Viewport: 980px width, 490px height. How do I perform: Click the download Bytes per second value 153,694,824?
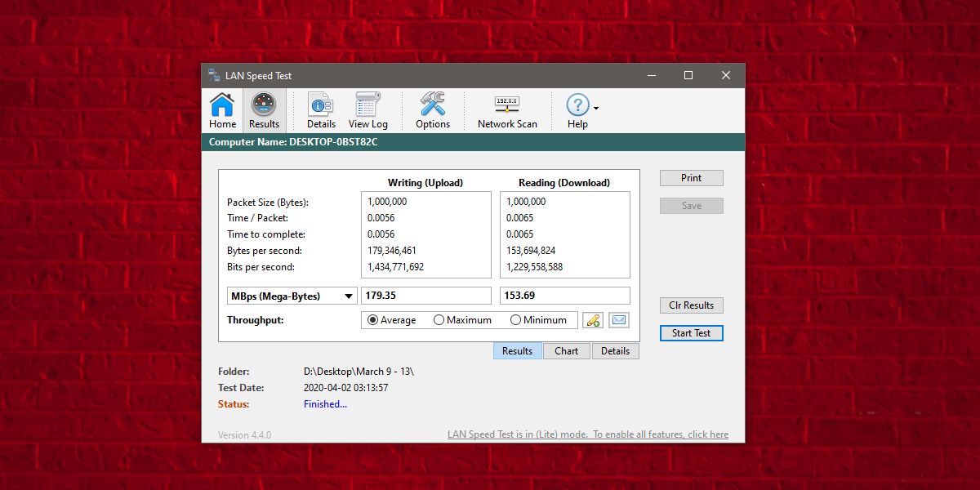530,251
